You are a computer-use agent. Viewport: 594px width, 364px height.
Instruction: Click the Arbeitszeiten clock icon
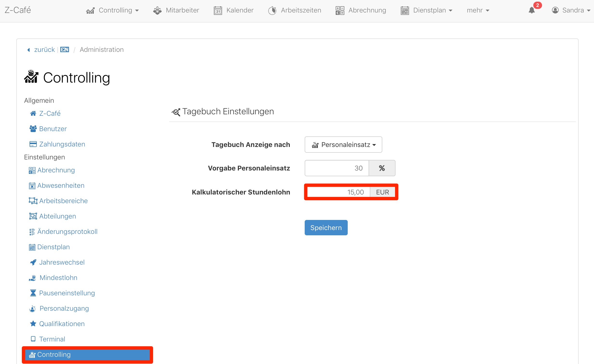(272, 11)
